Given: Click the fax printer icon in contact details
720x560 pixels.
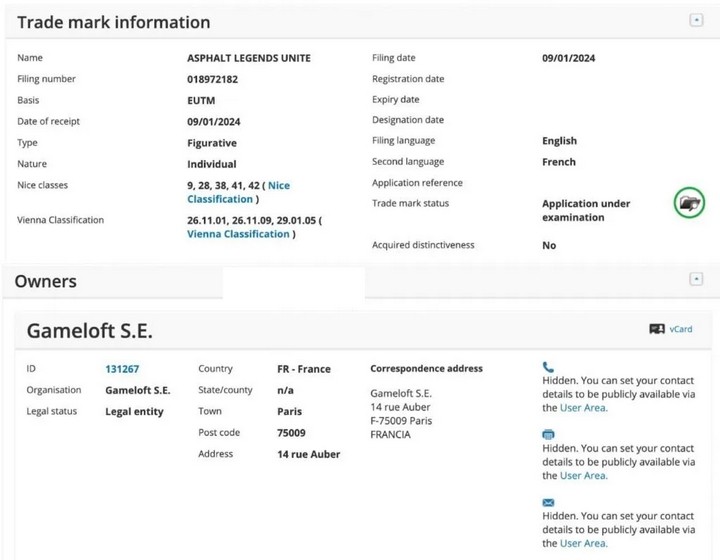Looking at the screenshot, I should pos(548,435).
